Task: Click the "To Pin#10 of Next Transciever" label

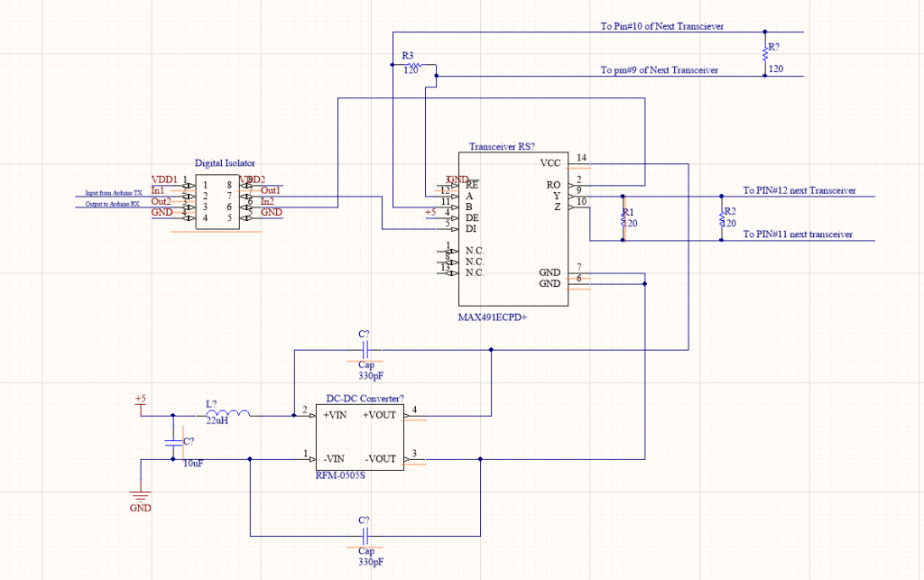Action: click(x=661, y=27)
